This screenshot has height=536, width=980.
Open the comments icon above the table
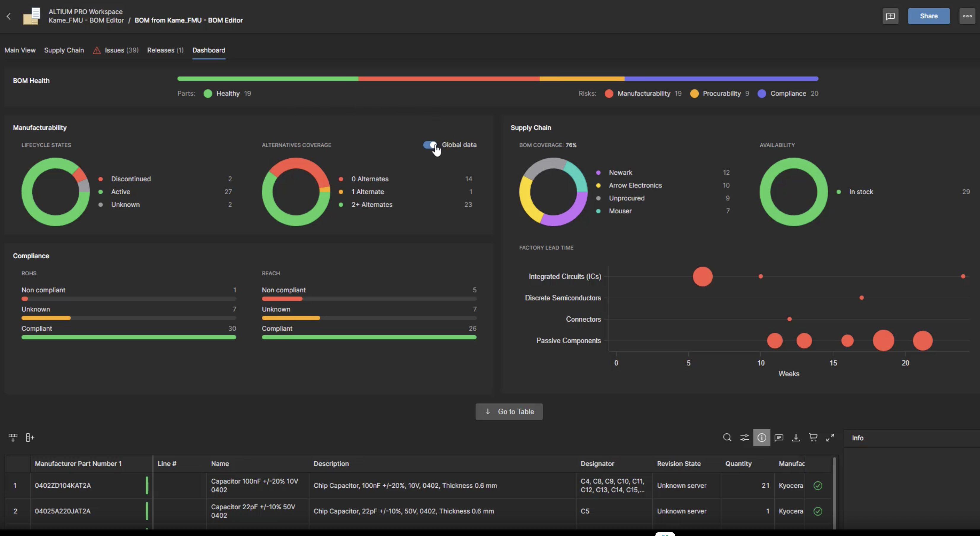point(779,438)
